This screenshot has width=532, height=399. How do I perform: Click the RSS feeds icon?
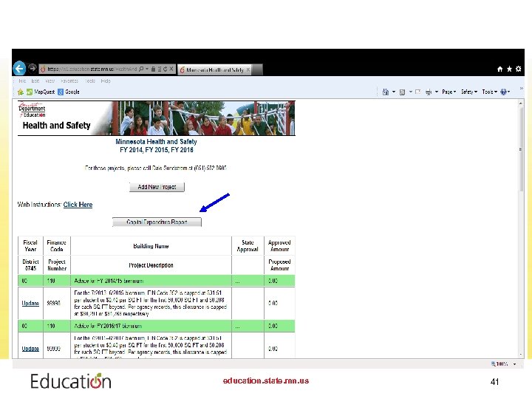402,92
